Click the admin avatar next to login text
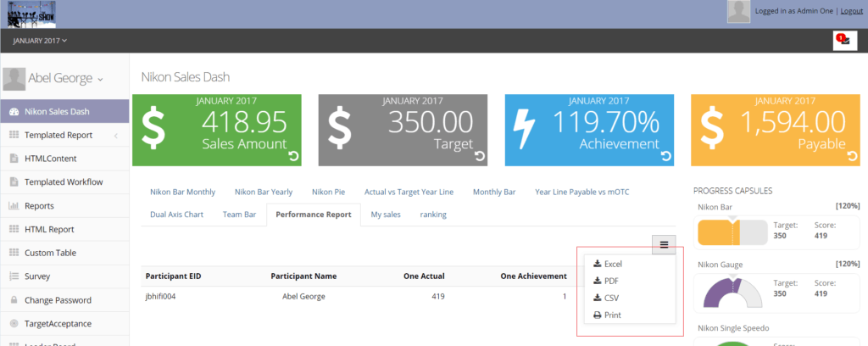 (738, 12)
